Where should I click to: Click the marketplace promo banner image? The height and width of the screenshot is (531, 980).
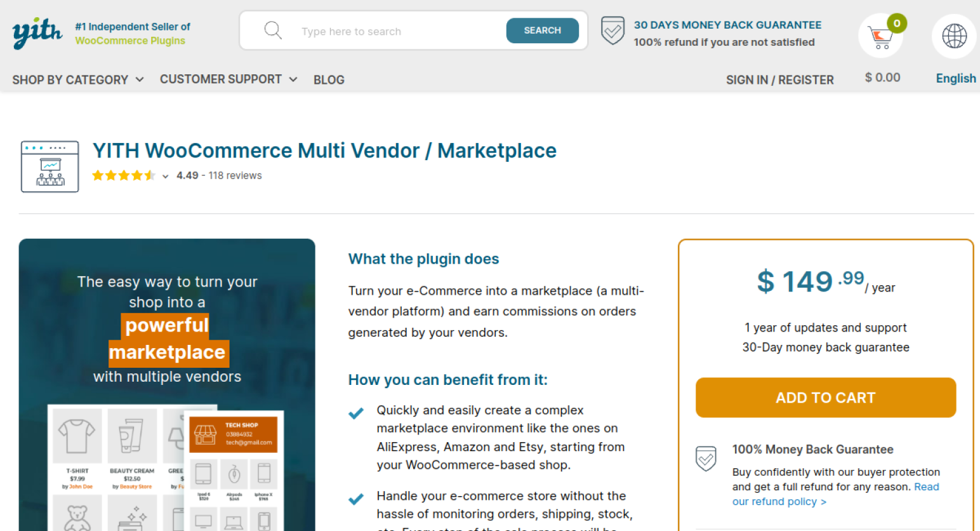[x=167, y=385]
